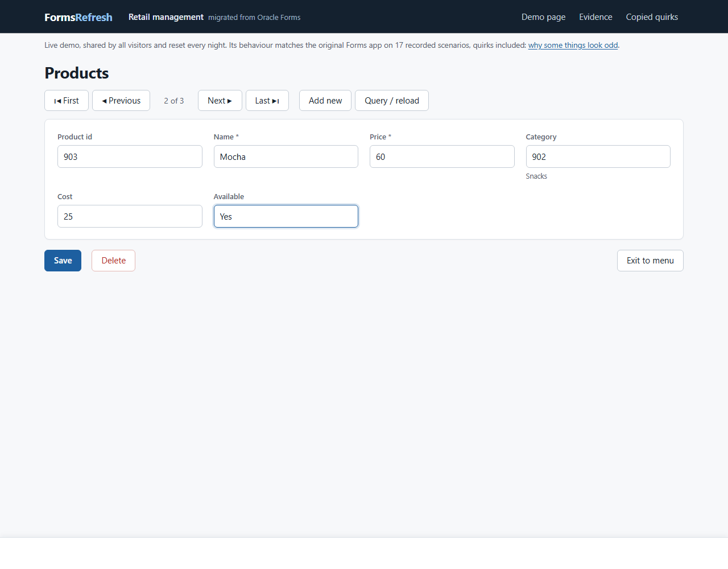
Task: Open Copied quirks nav link
Action: [x=652, y=17]
